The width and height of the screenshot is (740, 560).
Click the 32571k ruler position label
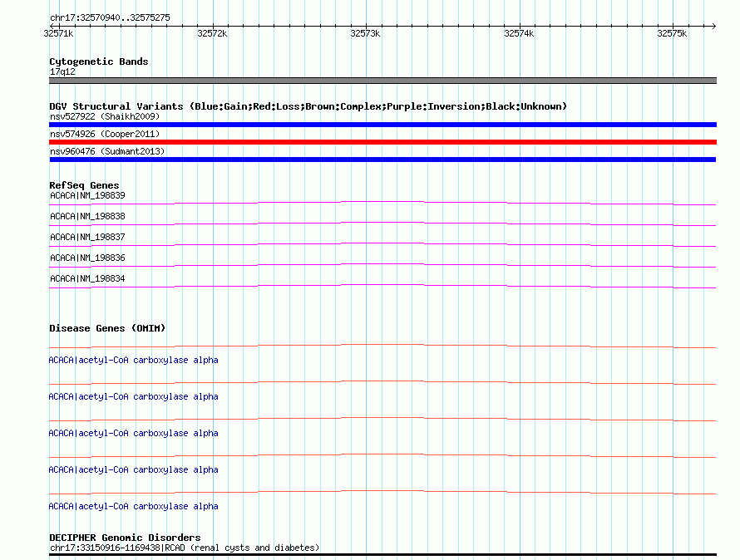(x=59, y=33)
